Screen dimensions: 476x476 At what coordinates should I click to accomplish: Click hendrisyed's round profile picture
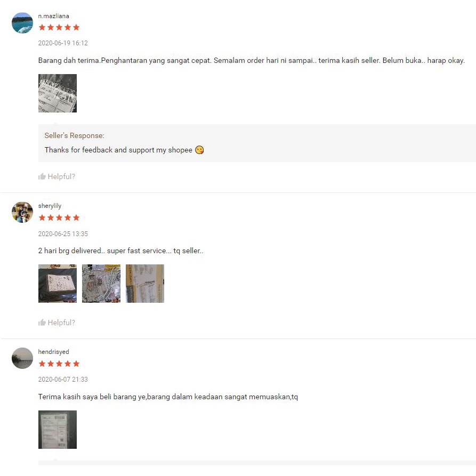pos(22,358)
